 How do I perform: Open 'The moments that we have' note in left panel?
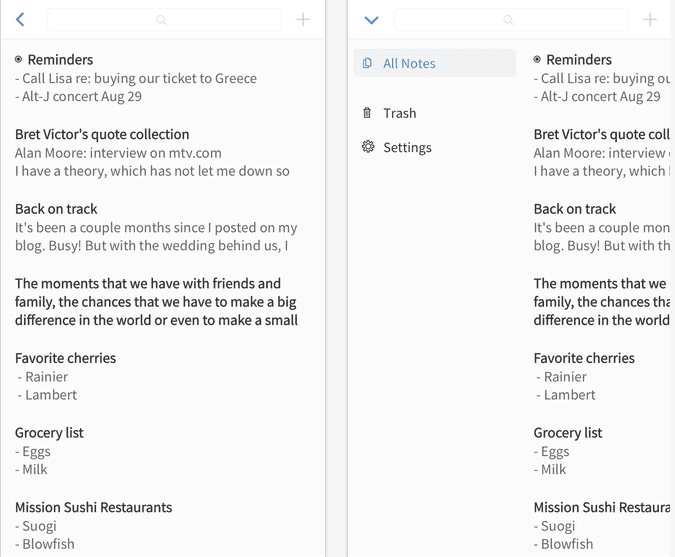[156, 302]
